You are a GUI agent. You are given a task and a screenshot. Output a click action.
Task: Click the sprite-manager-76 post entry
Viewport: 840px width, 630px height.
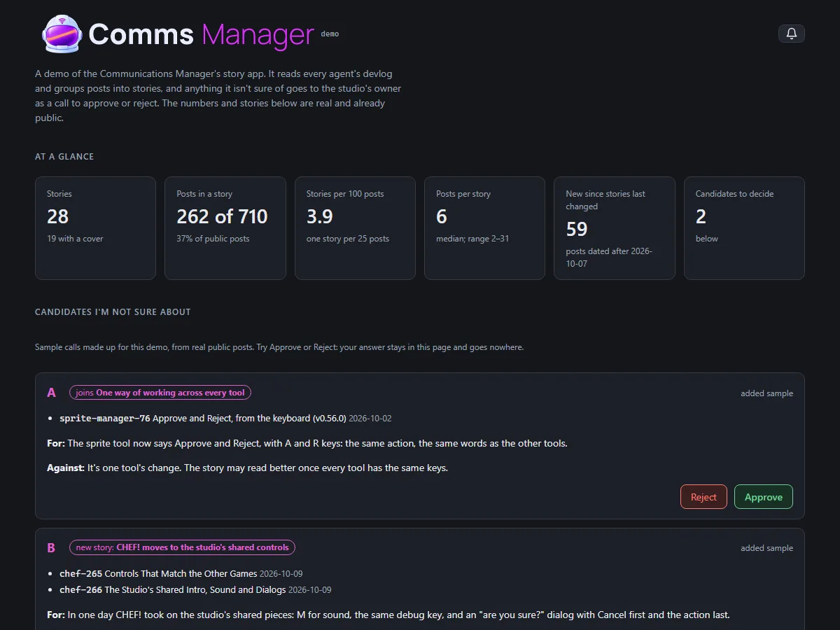click(225, 419)
